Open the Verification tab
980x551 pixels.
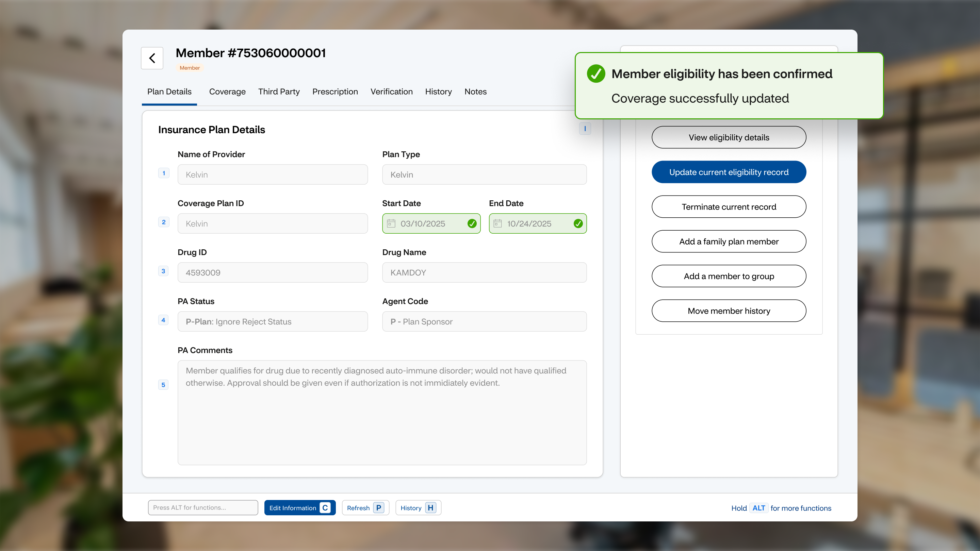(x=391, y=91)
